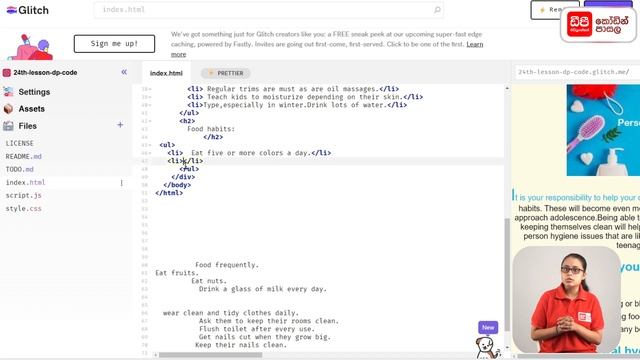Click the project avatar icon
This screenshot has width=640, height=360.
coord(7,73)
